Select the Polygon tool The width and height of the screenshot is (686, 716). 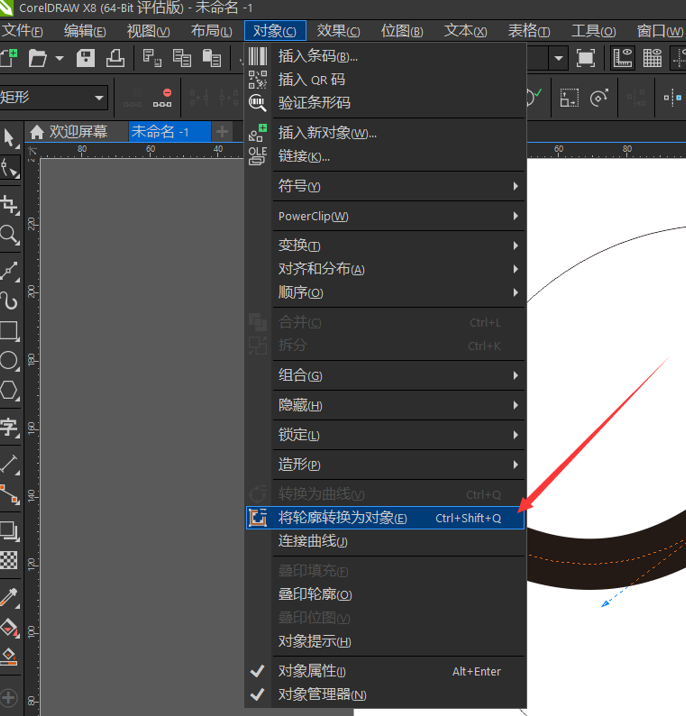[9, 390]
